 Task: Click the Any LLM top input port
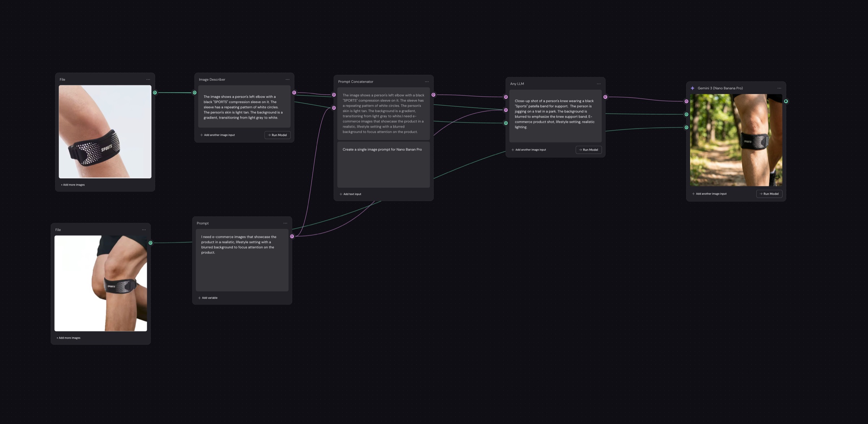coord(506,97)
